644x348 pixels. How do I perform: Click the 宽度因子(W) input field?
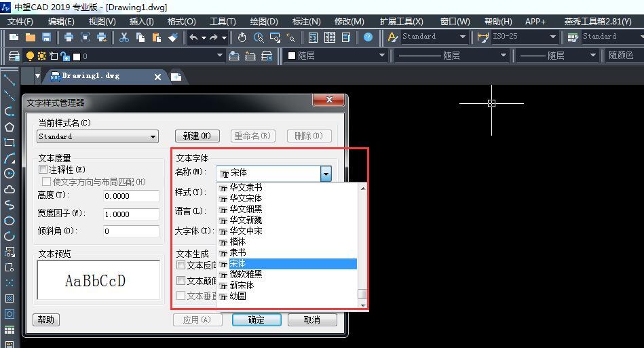(x=131, y=214)
